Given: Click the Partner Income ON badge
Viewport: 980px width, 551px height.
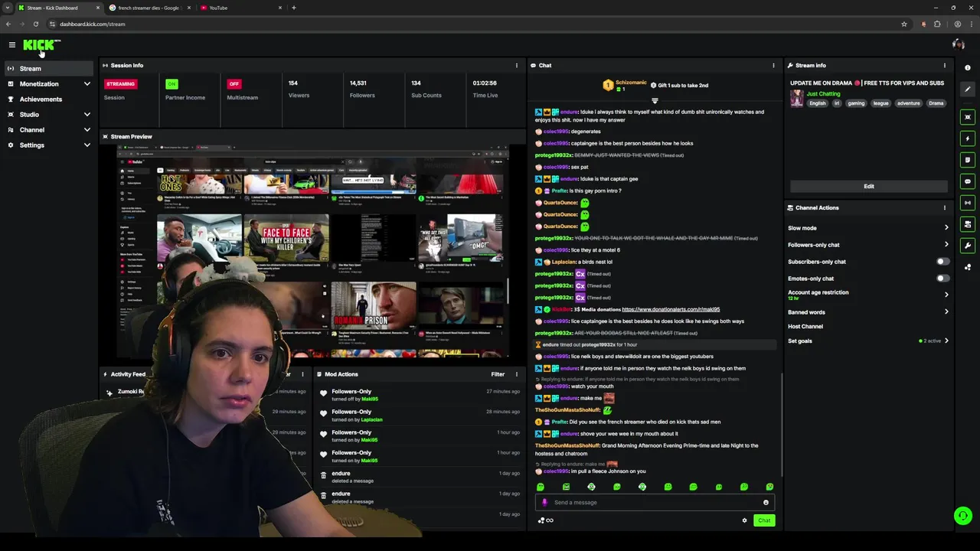Looking at the screenshot, I should [171, 84].
